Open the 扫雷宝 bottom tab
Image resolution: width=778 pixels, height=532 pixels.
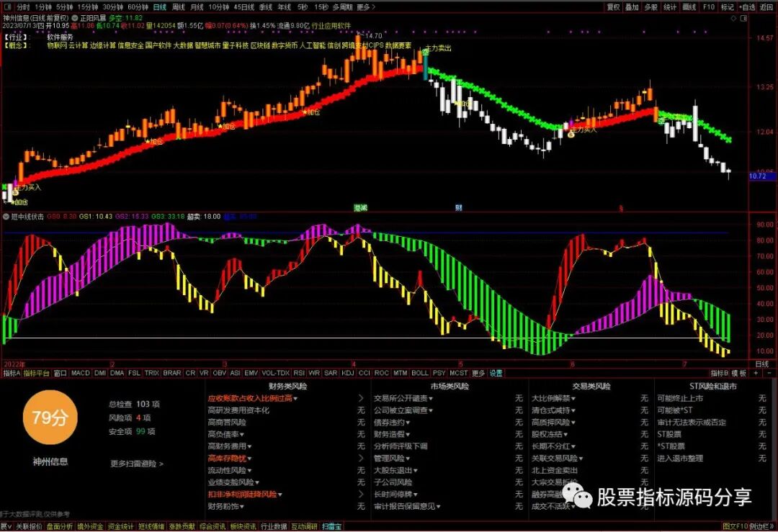[x=331, y=526]
